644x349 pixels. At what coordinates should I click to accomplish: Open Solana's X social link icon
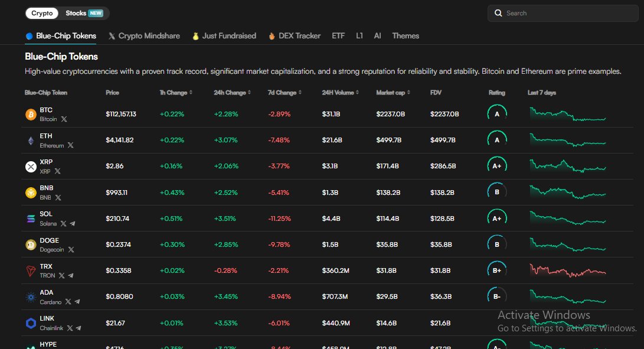(63, 224)
